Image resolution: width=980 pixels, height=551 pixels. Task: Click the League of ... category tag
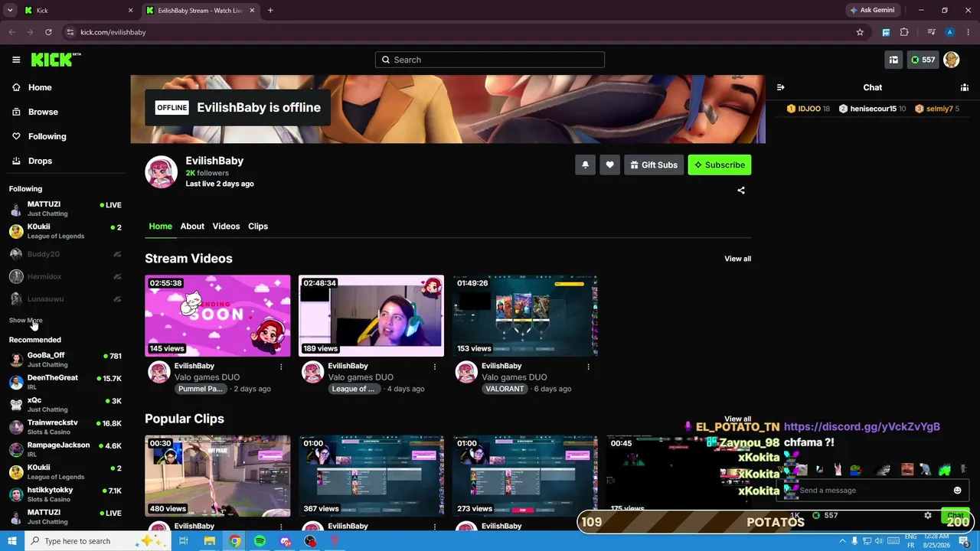point(353,389)
